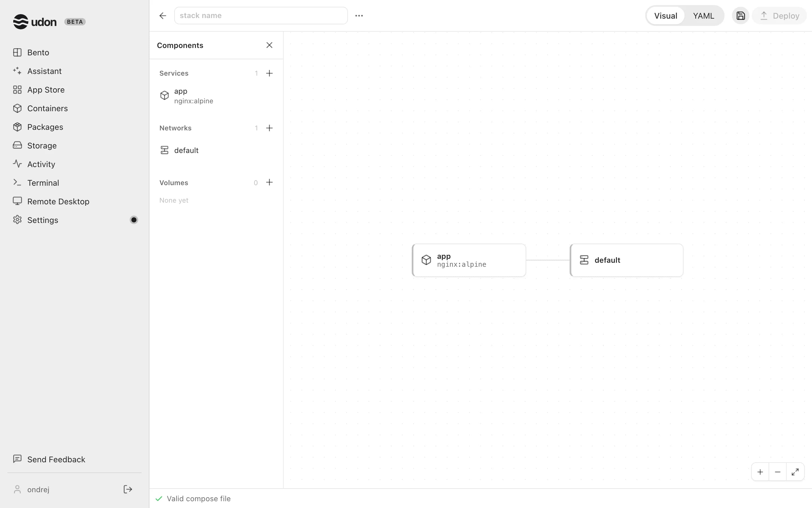Viewport: 812px width, 508px height.
Task: Open the three-dots more options menu
Action: pos(359,16)
